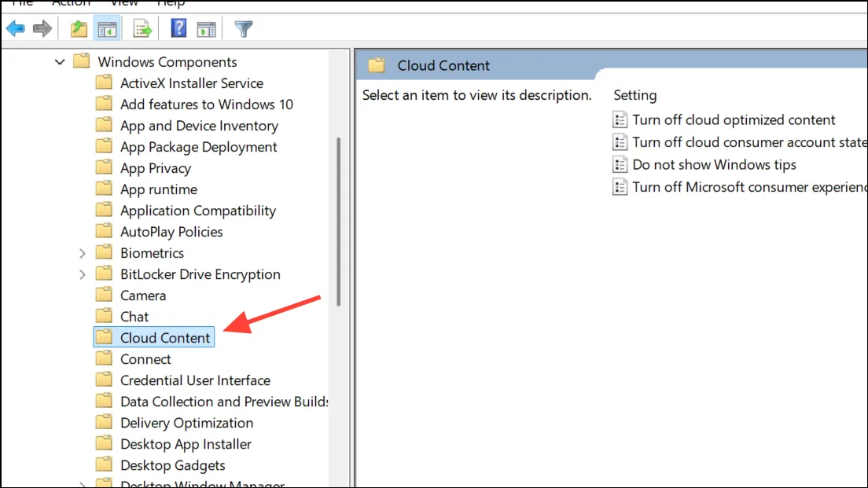Click folder icon next to Chat
Image resolution: width=868 pixels, height=488 pixels.
coord(104,316)
